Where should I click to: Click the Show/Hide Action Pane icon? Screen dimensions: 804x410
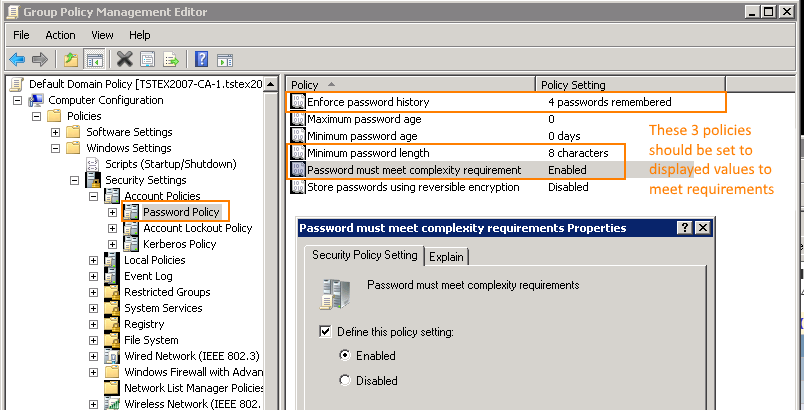225,60
